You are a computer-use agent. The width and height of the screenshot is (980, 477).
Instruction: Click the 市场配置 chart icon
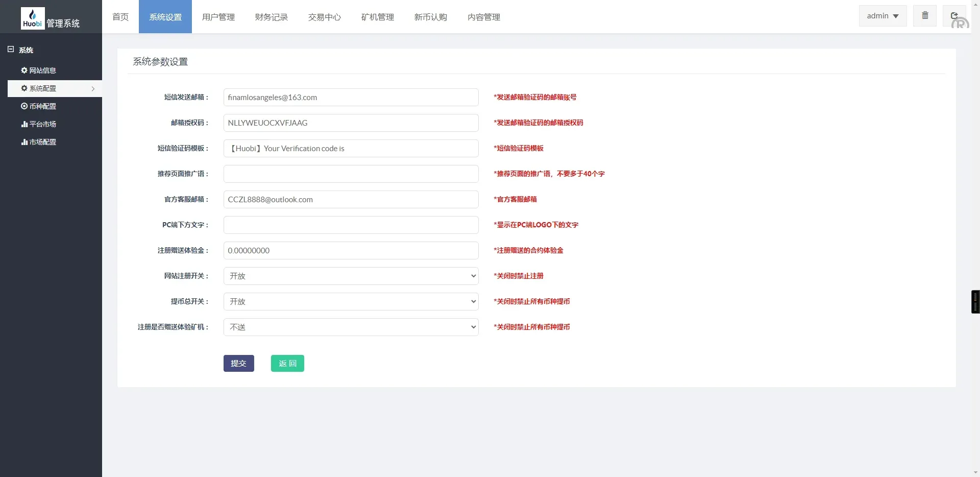24,142
